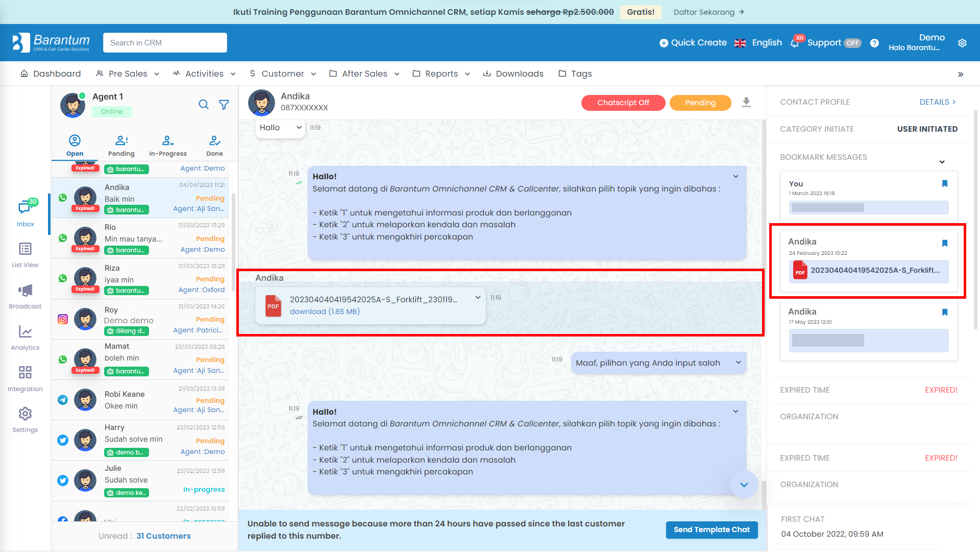
Task: Click the search magnifier in agent panel
Action: pos(204,105)
